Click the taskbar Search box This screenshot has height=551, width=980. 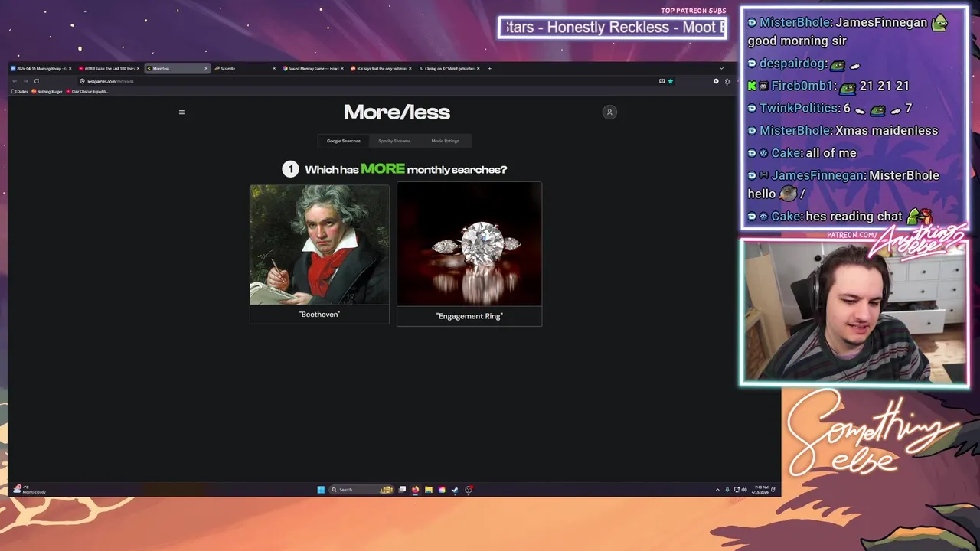(361, 490)
